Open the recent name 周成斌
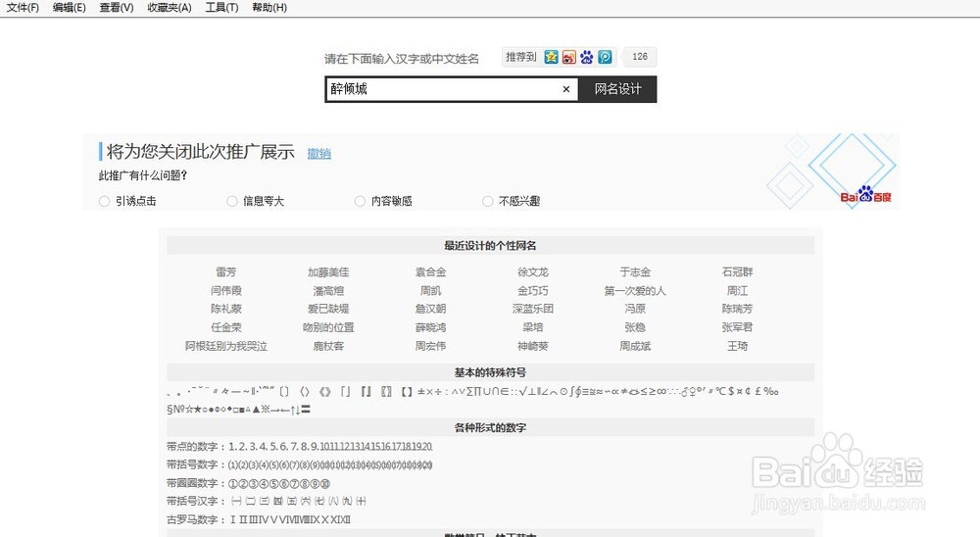The height and width of the screenshot is (537, 980). [x=635, y=346]
